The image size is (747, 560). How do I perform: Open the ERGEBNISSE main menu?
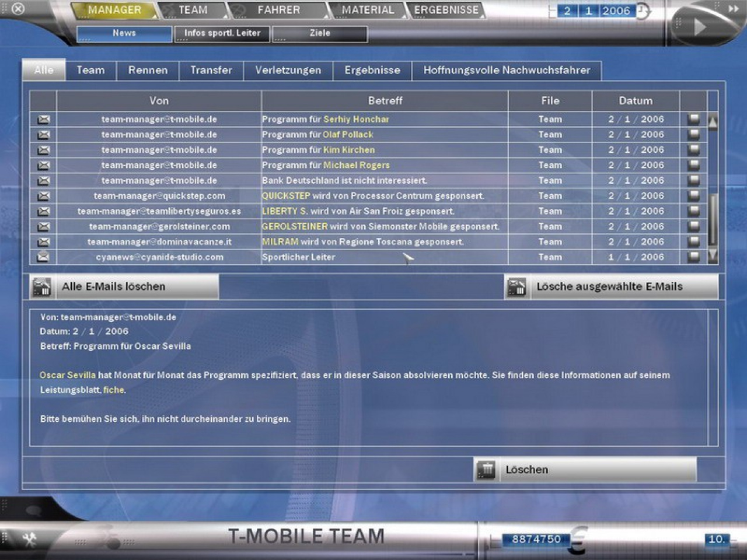[446, 10]
